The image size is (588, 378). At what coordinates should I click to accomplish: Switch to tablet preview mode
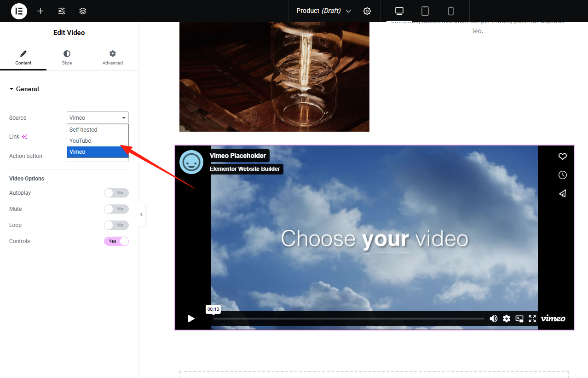(425, 11)
